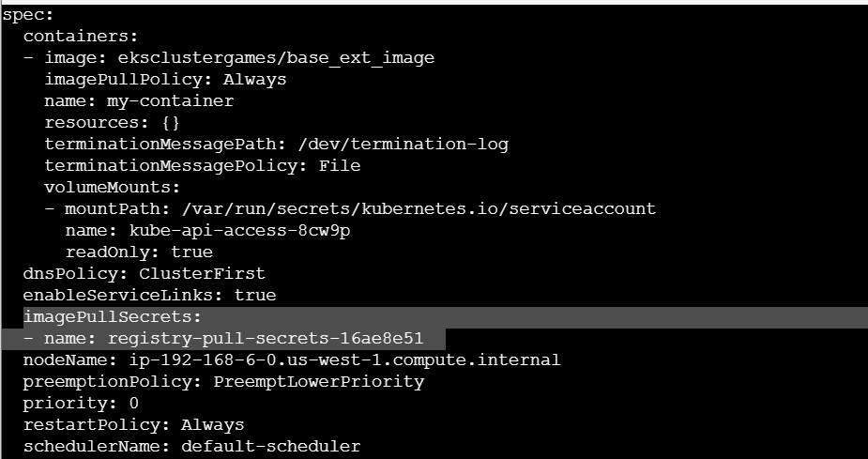Viewport: 868px width, 459px height.
Task: Click the 'enableServiceLinks: true' line
Action: click(149, 296)
